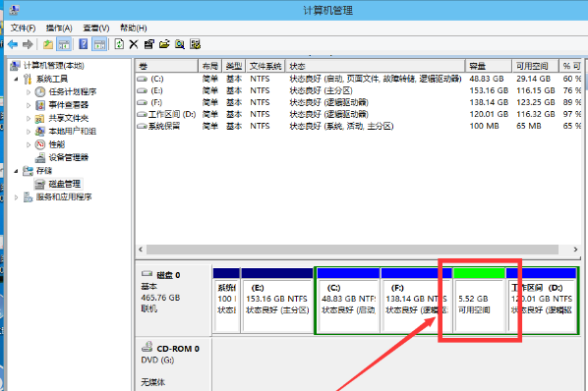Click the volume list scrollbar left arrow
Image resolution: width=588 pixels, height=391 pixels.
pyautogui.click(x=141, y=250)
